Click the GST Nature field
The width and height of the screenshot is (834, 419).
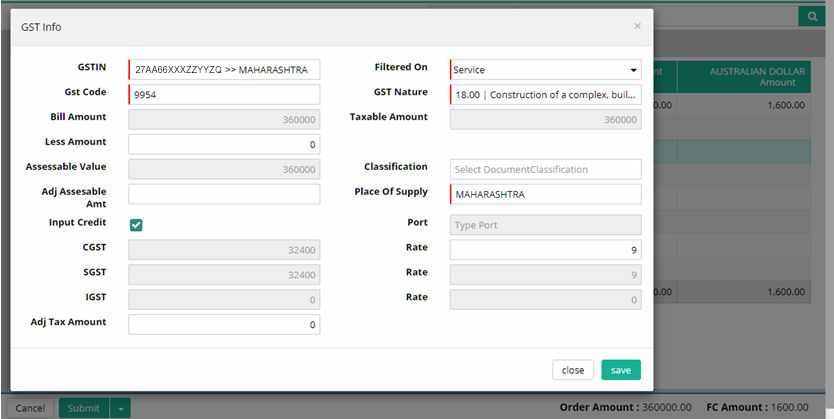pos(546,95)
